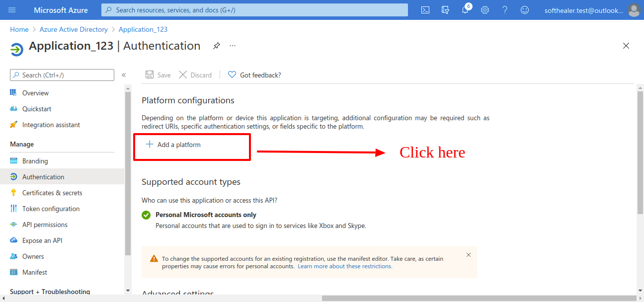The image size is (644, 302).
Task: Click the Home breadcrumb
Action: tap(19, 29)
